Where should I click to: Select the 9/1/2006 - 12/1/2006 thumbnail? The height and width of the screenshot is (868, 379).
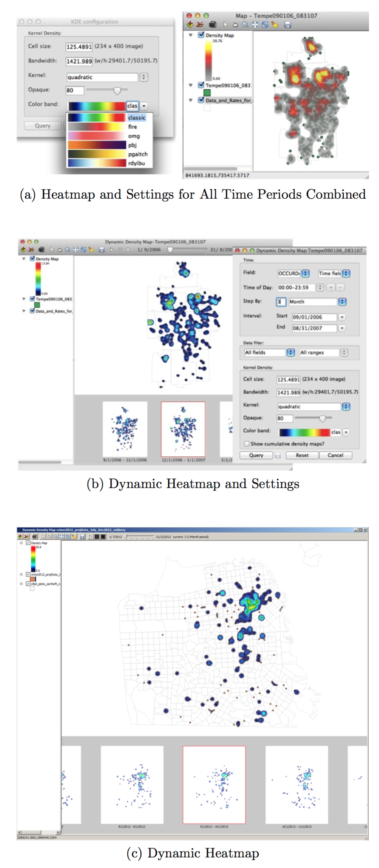pyautogui.click(x=125, y=429)
